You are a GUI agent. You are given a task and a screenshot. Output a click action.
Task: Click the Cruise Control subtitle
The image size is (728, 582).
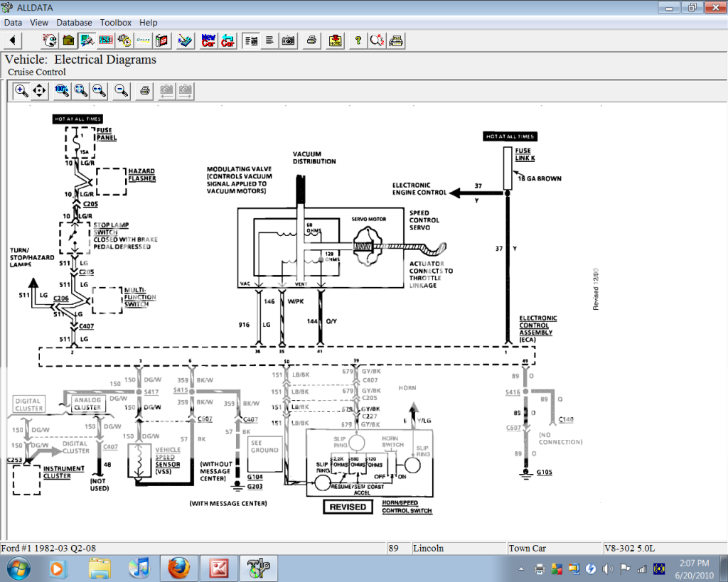coord(37,72)
